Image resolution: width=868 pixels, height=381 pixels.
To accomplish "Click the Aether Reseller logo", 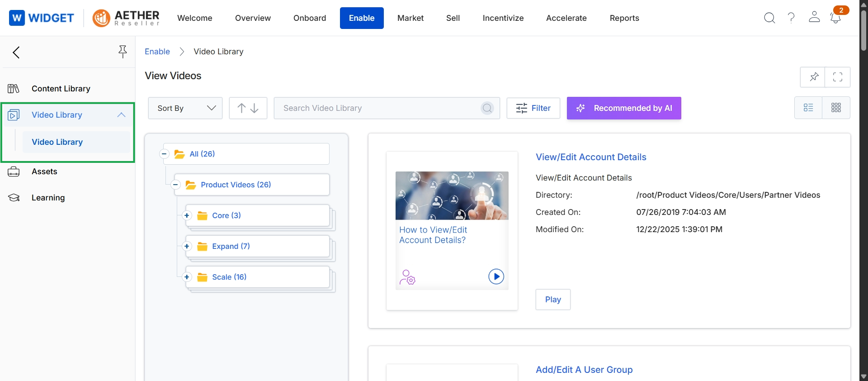I will point(126,18).
